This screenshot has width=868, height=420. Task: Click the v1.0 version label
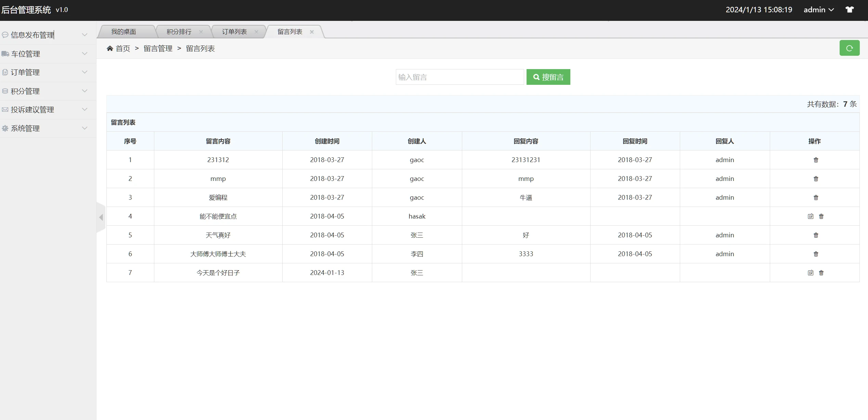pos(62,10)
